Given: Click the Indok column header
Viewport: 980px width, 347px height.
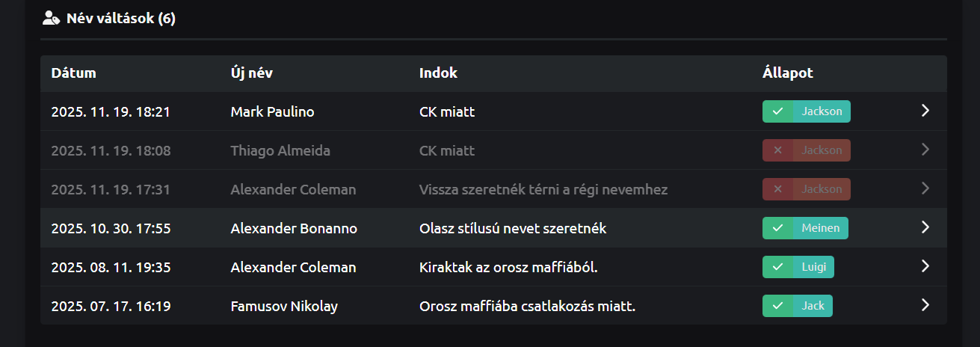Looking at the screenshot, I should click(x=438, y=73).
